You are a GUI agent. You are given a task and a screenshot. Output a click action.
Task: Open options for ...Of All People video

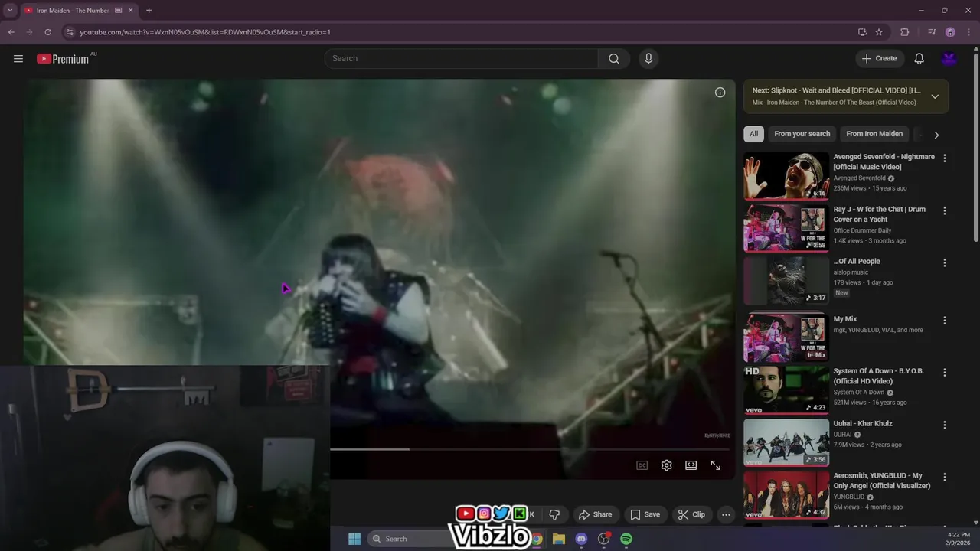tap(944, 262)
